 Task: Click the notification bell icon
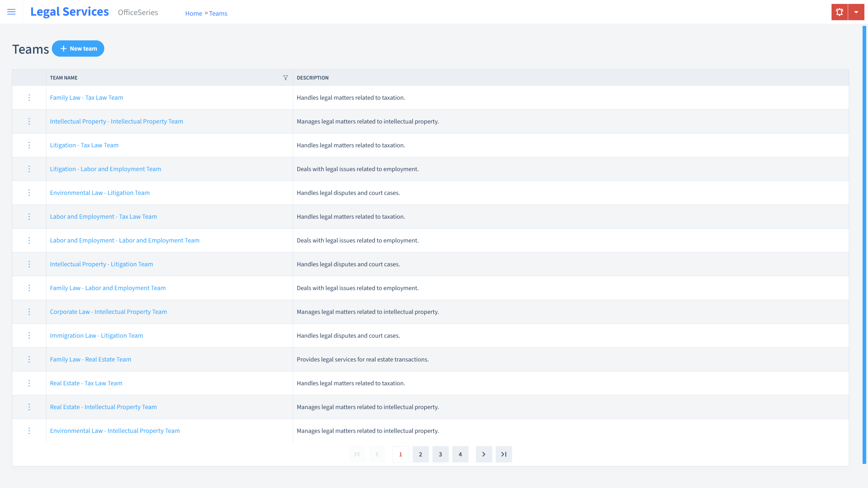(x=839, y=12)
